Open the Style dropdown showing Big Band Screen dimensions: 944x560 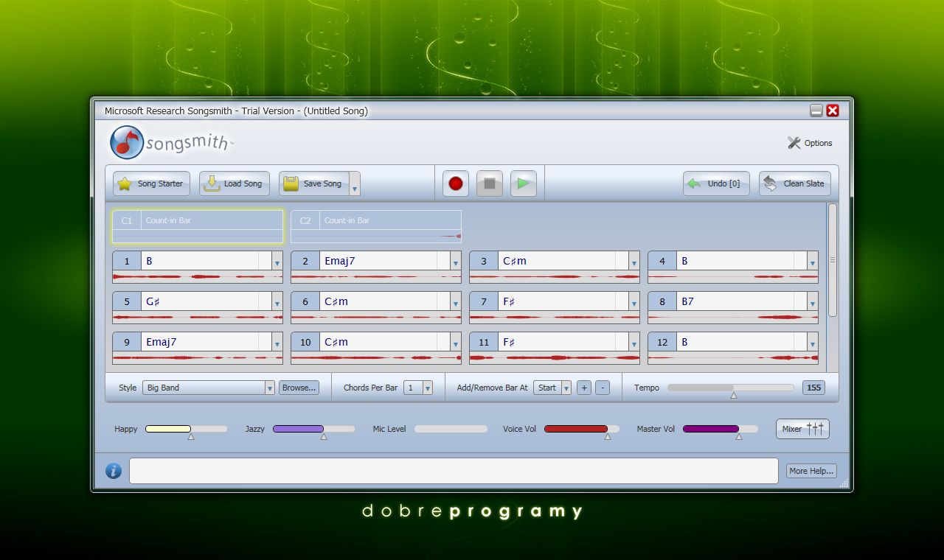[x=209, y=388]
